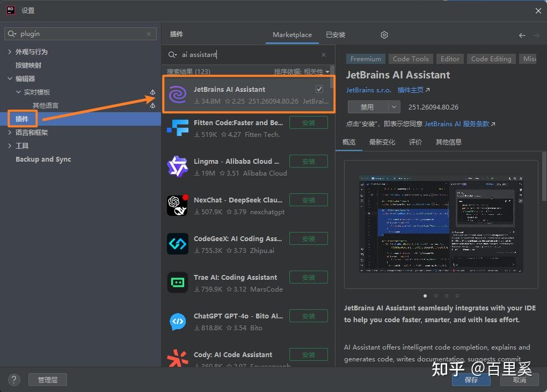Click the 管理层 button

coord(48,380)
